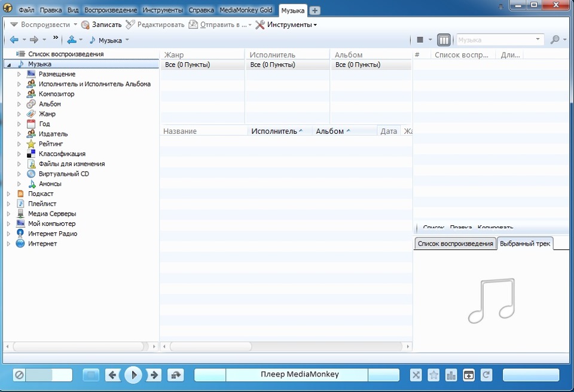Click the back navigation arrow icon
The height and width of the screenshot is (392, 574).
pos(14,39)
